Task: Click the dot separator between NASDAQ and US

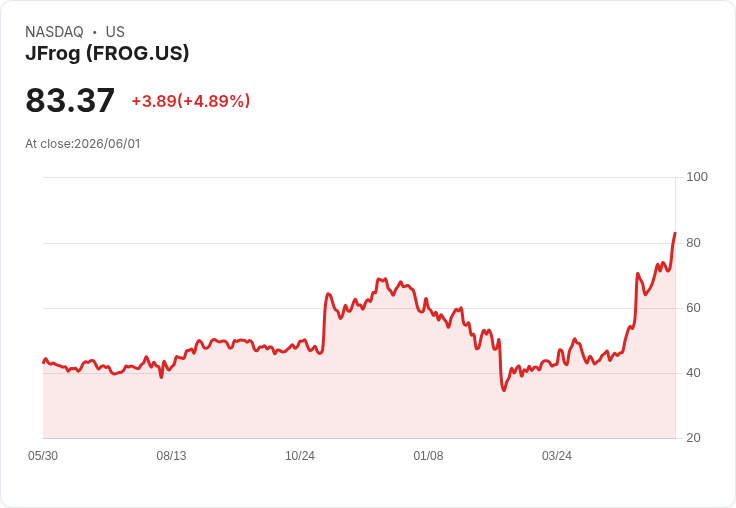Action: click(94, 32)
